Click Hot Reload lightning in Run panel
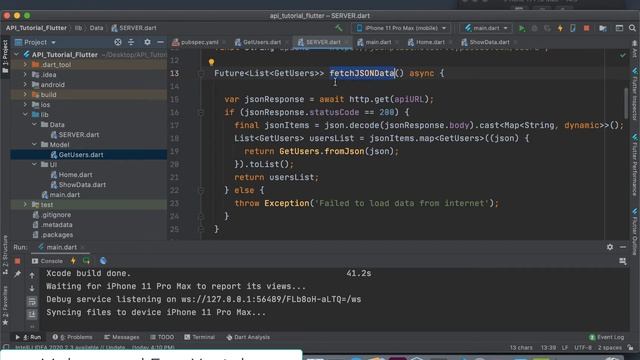Screen dimensions: 640x360 click(73, 261)
